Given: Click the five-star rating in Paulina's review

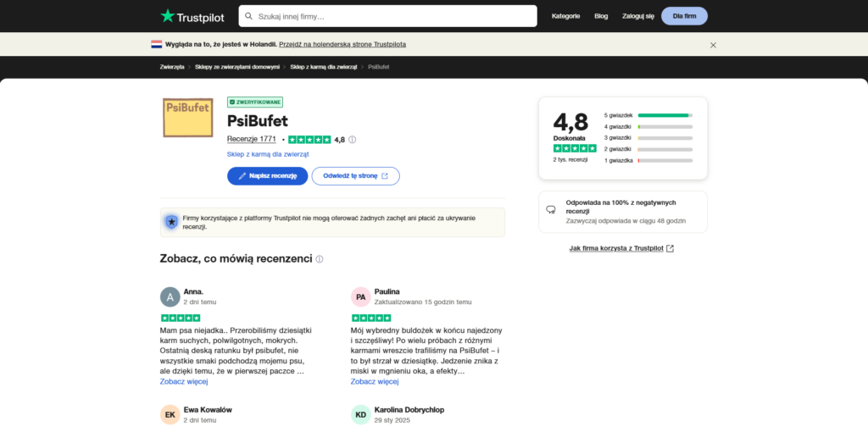Looking at the screenshot, I should 371,318.
